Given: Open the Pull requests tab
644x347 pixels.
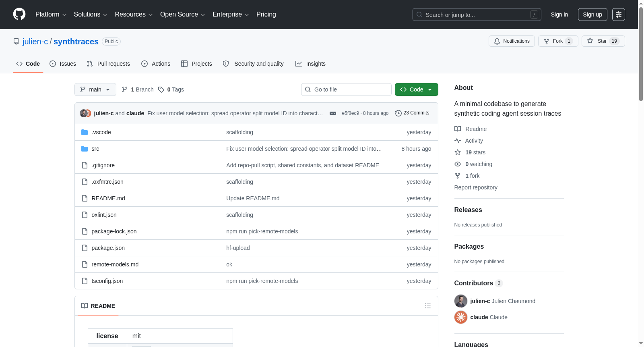Looking at the screenshot, I should tap(108, 64).
